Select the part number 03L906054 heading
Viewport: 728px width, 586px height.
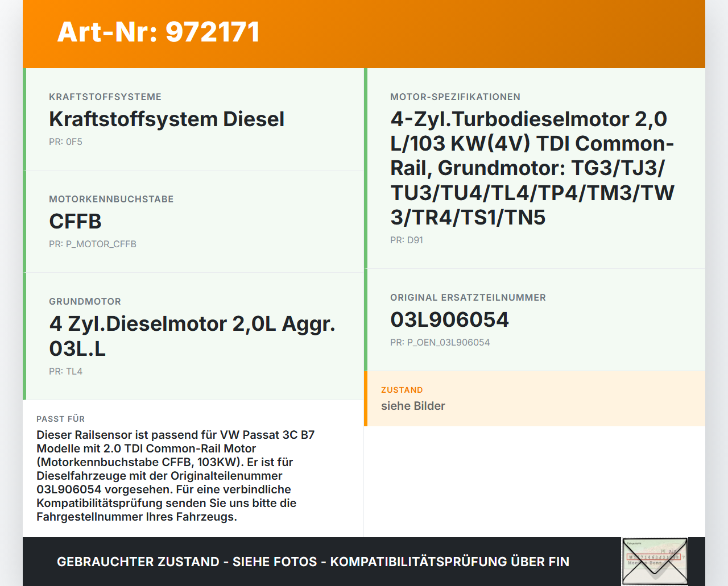tap(449, 320)
